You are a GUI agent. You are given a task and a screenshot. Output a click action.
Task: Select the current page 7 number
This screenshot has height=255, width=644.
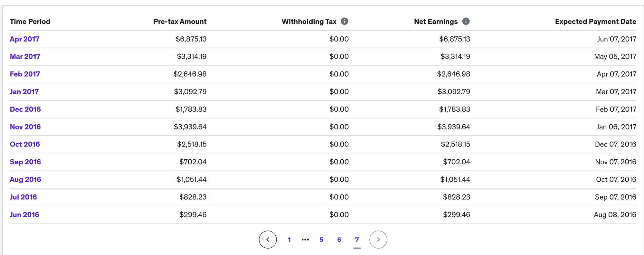tap(357, 240)
